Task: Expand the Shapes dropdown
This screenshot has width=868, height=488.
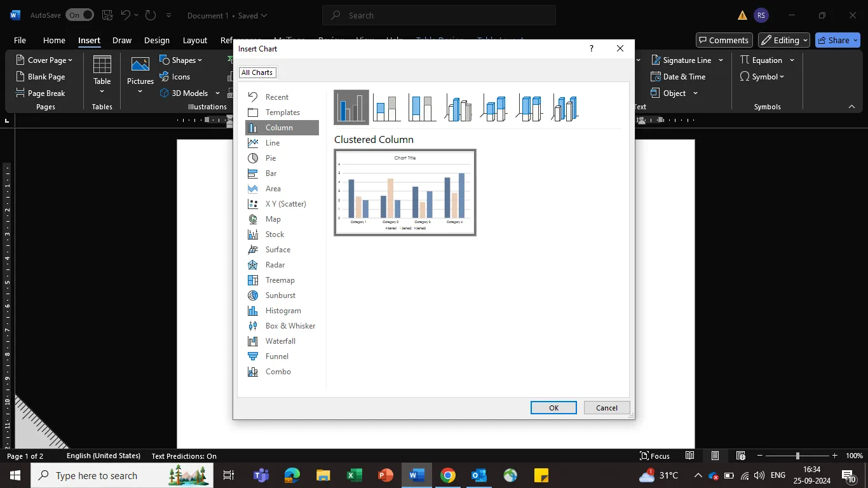Action: click(181, 60)
